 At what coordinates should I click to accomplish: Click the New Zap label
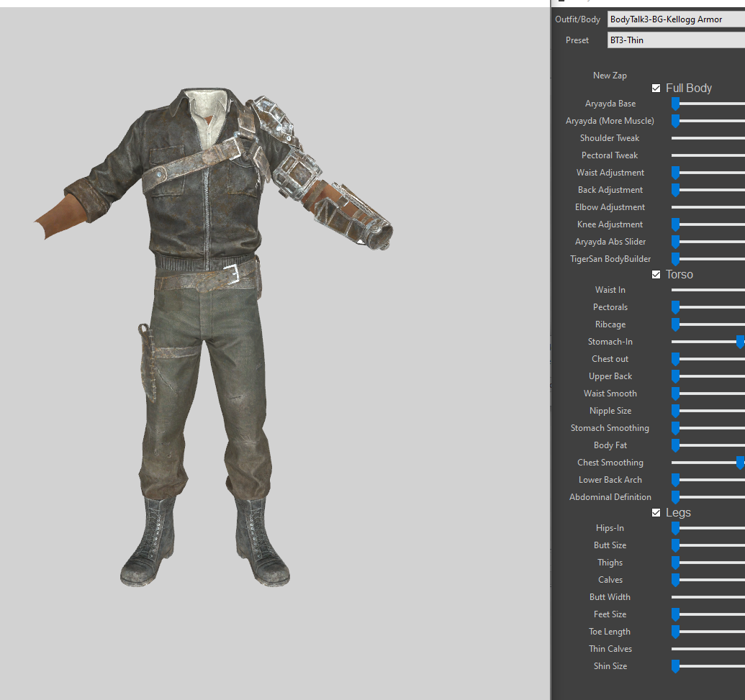point(610,76)
